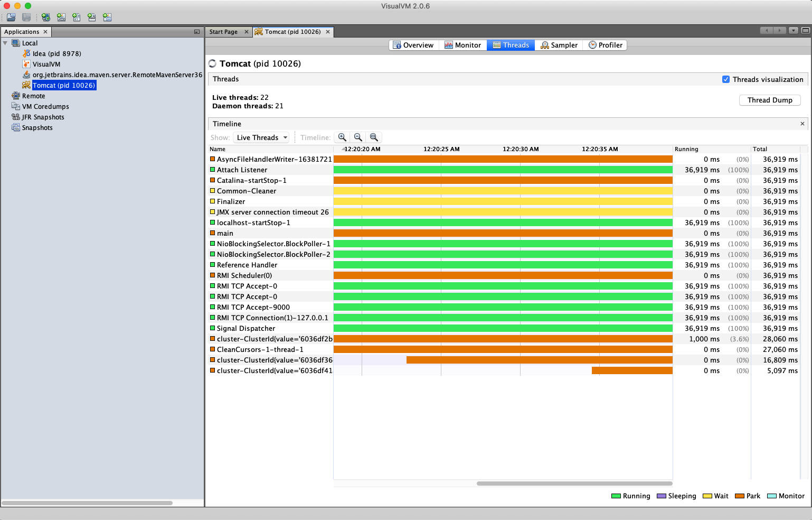Close the Timeline section
Viewport: 812px width, 520px height.
[802, 124]
